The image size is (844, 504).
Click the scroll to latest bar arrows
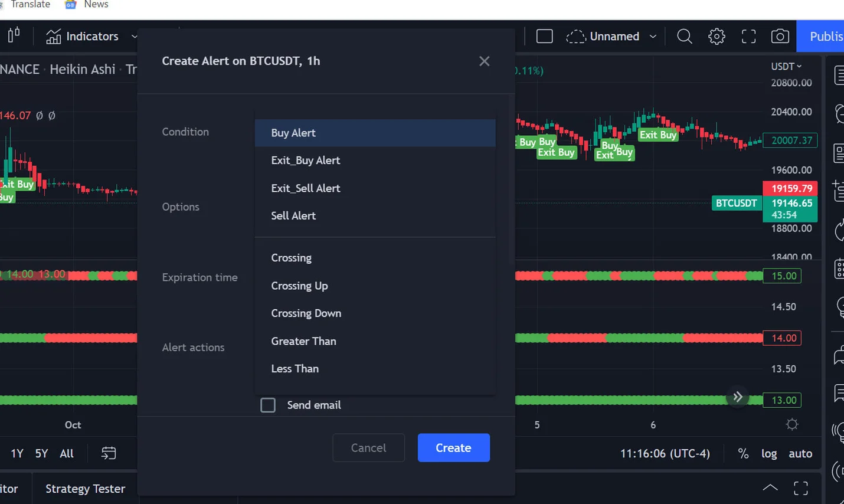pyautogui.click(x=738, y=397)
